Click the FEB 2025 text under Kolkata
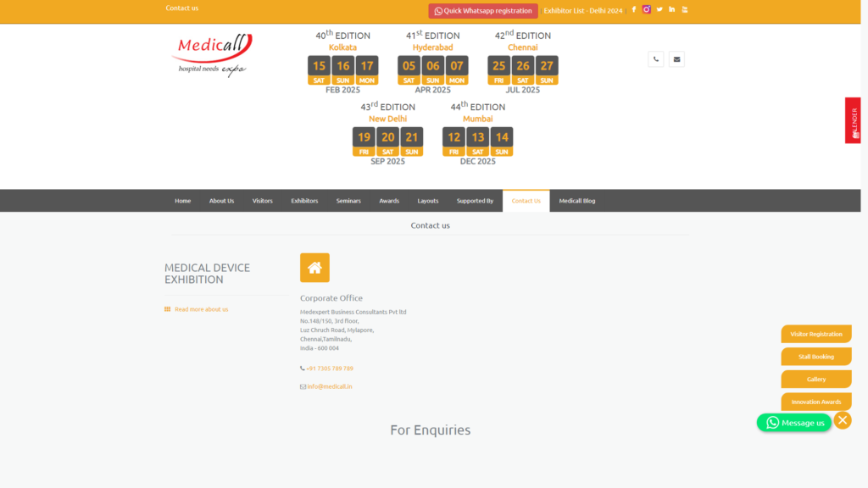Viewport: 868px width, 488px height. [x=342, y=90]
